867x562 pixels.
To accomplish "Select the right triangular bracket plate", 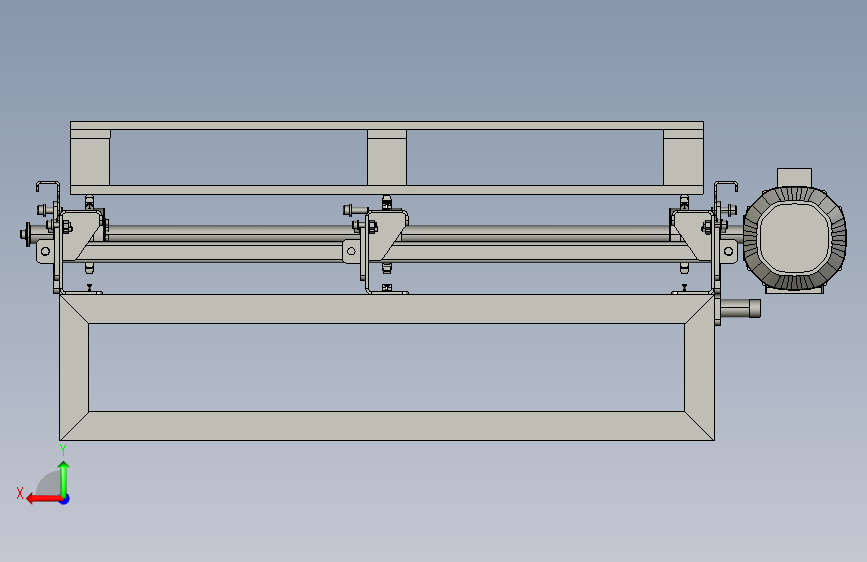I will 692,233.
